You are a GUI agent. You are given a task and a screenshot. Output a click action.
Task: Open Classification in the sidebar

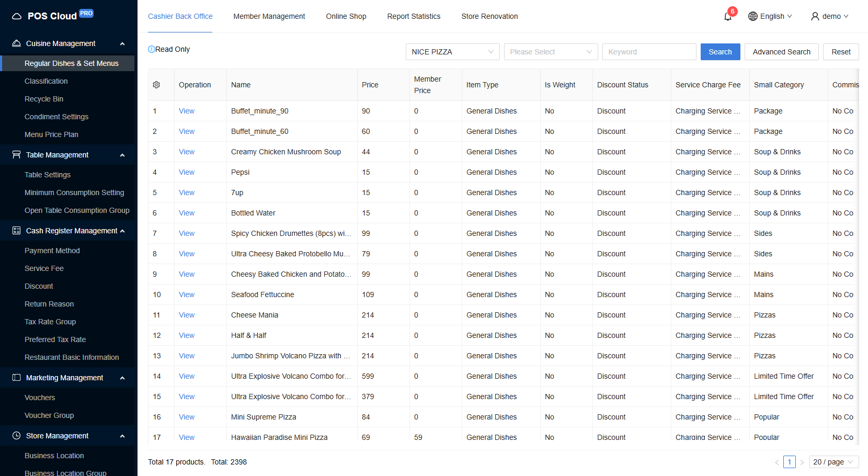[x=46, y=81]
